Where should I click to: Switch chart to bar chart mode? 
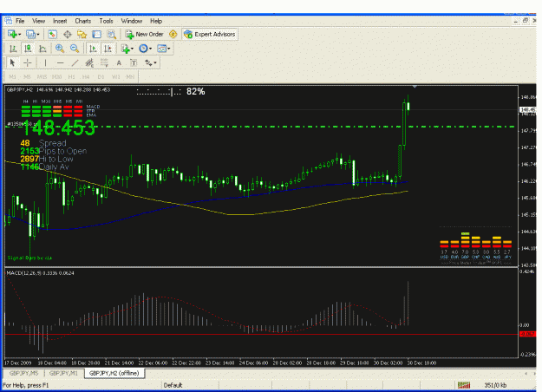click(13, 49)
